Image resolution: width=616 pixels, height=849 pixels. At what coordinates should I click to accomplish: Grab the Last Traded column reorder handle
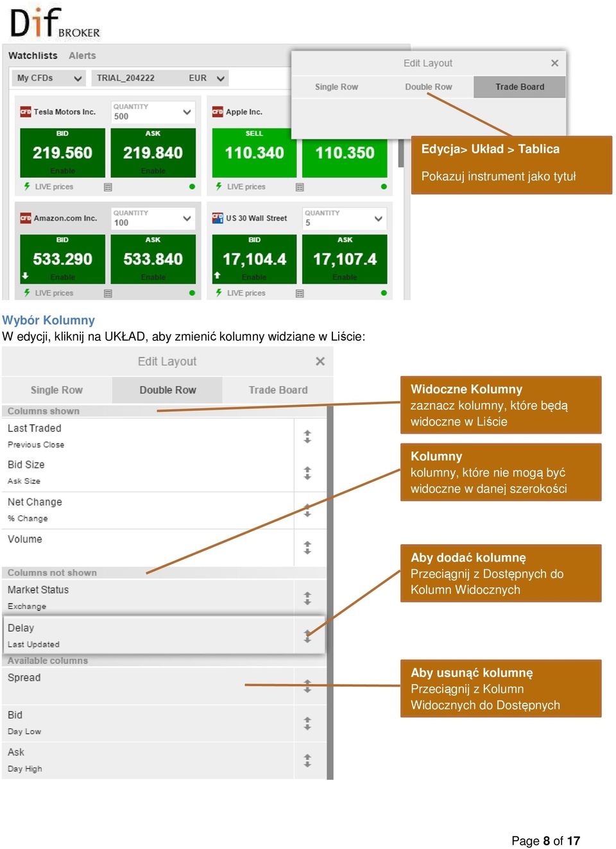[x=307, y=436]
